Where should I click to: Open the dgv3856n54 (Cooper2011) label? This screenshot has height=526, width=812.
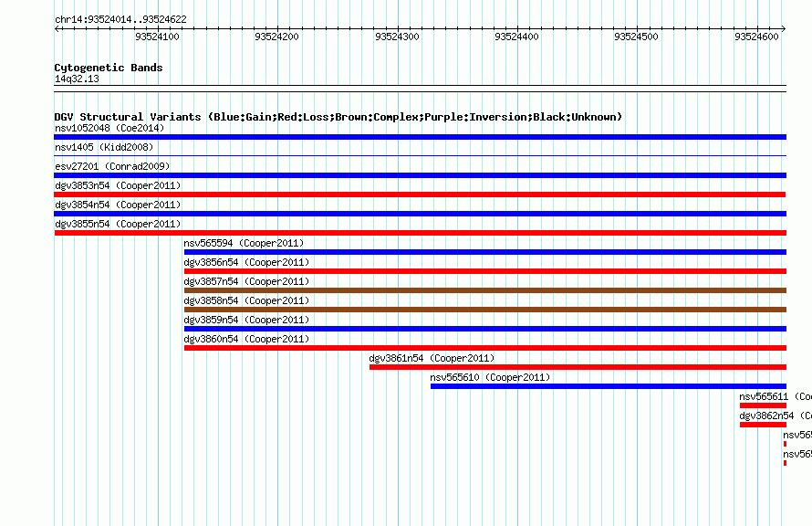pyautogui.click(x=246, y=262)
